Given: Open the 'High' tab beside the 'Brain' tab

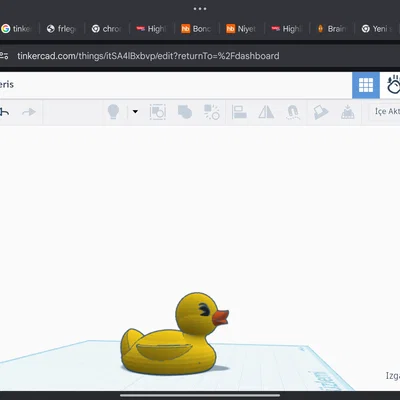Looking at the screenshot, I should click(x=287, y=29).
